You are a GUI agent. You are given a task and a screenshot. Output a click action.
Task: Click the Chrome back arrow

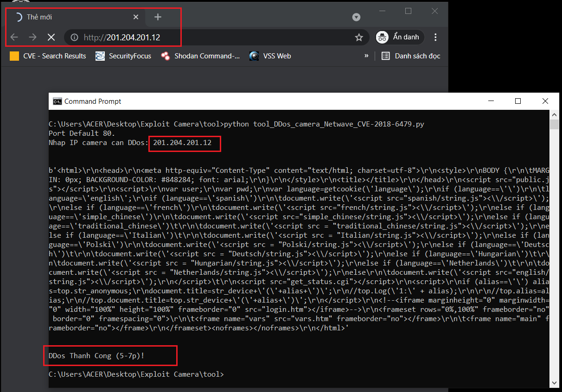(14, 37)
